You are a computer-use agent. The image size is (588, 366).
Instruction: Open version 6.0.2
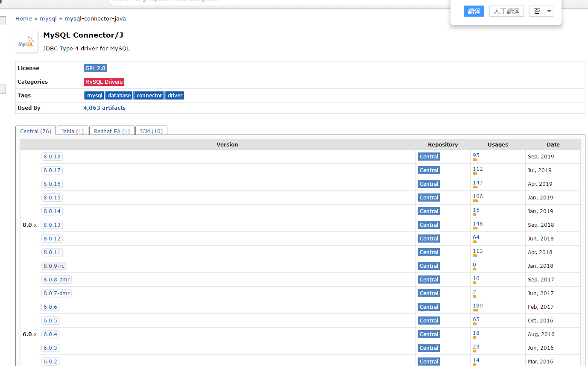pyautogui.click(x=50, y=361)
